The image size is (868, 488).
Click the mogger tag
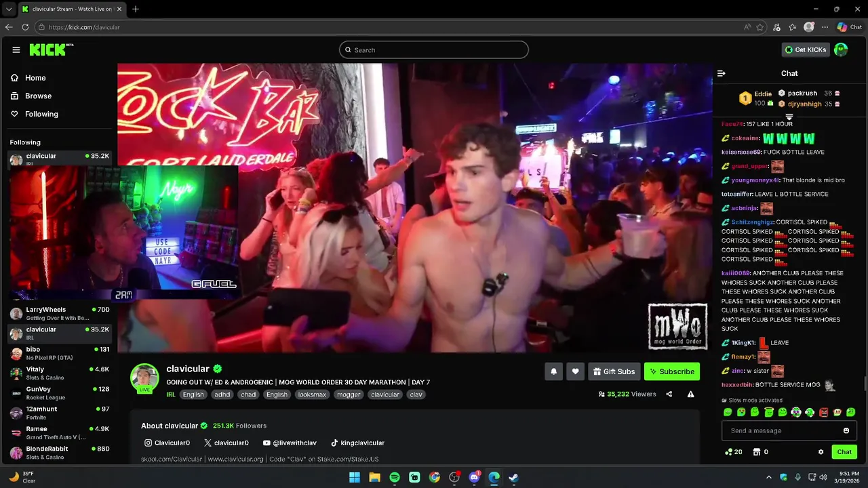349,394
